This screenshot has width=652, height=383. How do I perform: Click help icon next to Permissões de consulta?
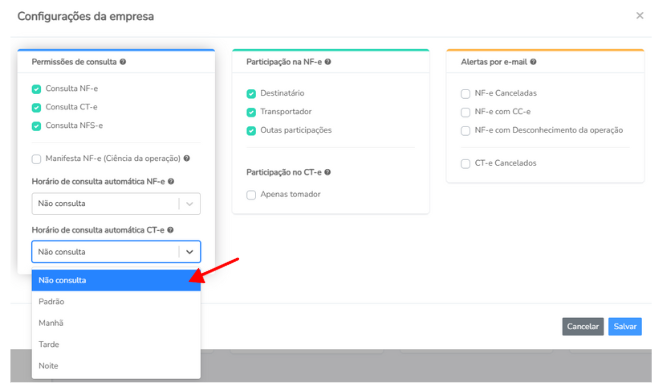pyautogui.click(x=123, y=62)
